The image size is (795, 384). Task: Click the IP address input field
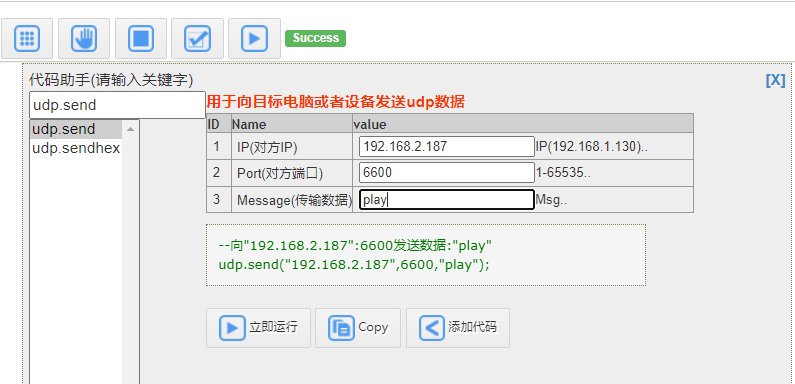pyautogui.click(x=447, y=146)
